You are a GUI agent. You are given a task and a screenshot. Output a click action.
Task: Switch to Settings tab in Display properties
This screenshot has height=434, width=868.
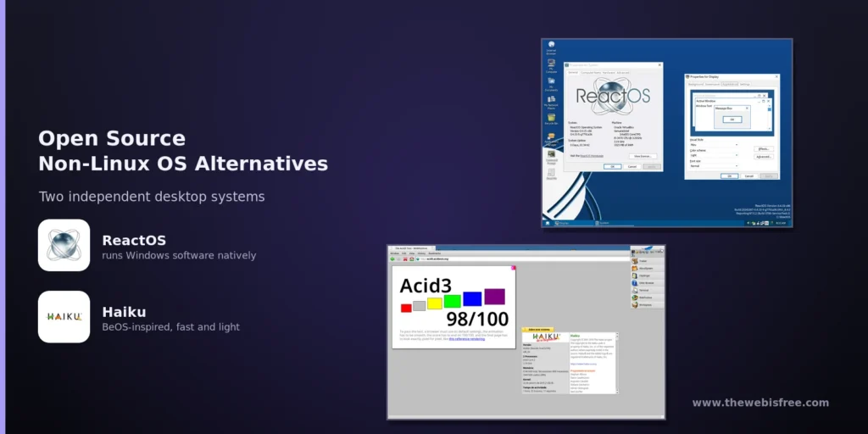[x=744, y=84]
